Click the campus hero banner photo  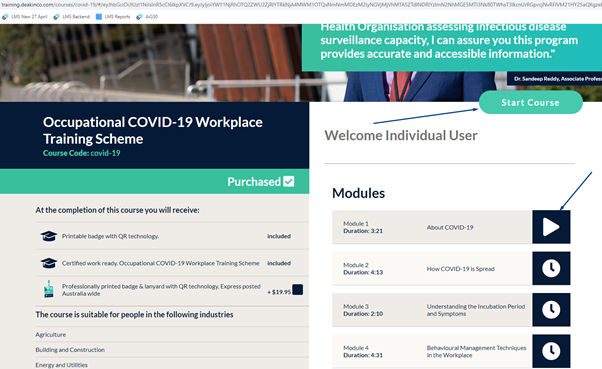(150, 63)
